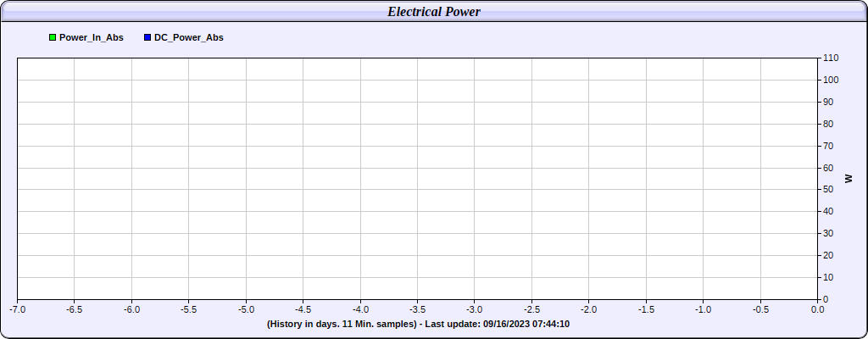Click the blue DC_Power_Abs legend swatch
The width and height of the screenshot is (868, 339).
147,37
